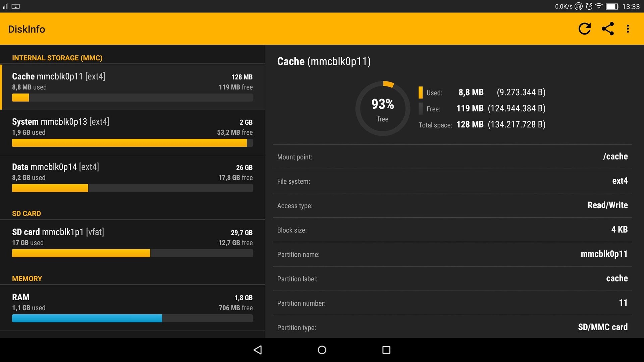The width and height of the screenshot is (644, 362).
Task: Tap the Mount point /cache row
Action: click(x=452, y=157)
